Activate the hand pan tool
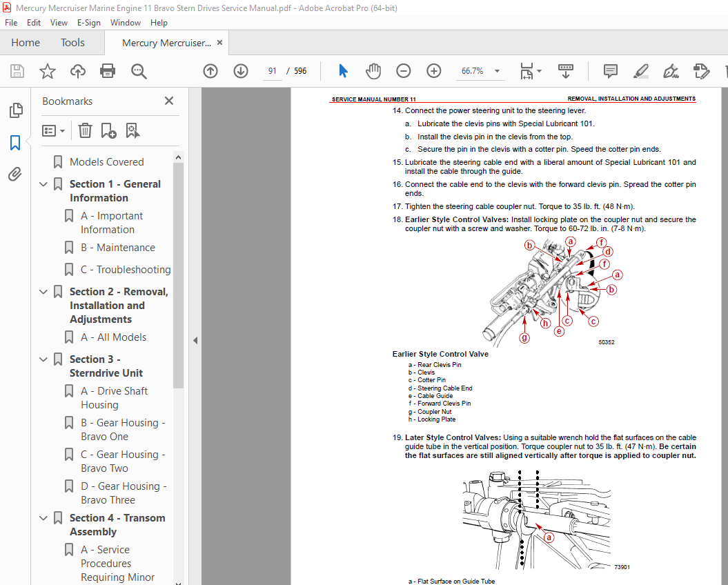The image size is (728, 585). pos(373,71)
